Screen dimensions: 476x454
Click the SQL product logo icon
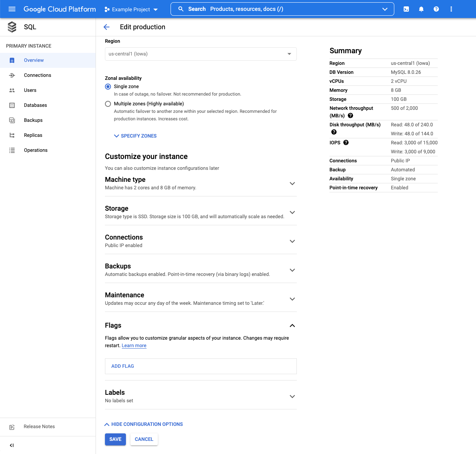tap(12, 27)
